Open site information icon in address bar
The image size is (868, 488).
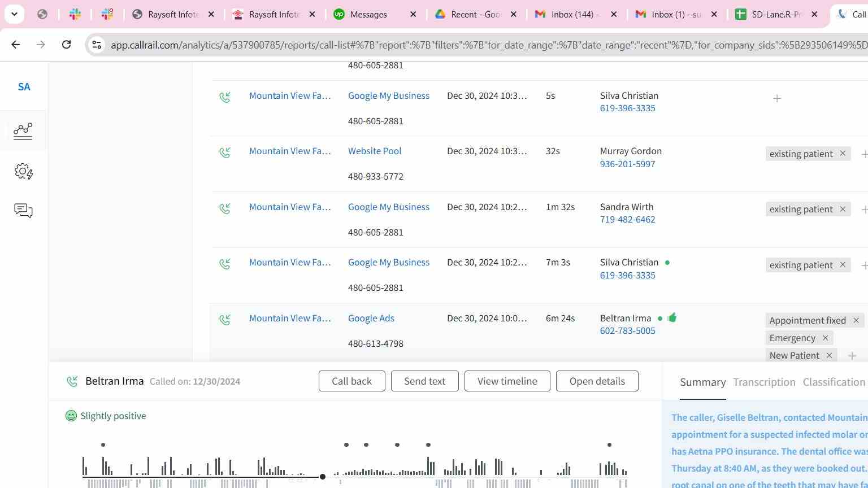(97, 45)
